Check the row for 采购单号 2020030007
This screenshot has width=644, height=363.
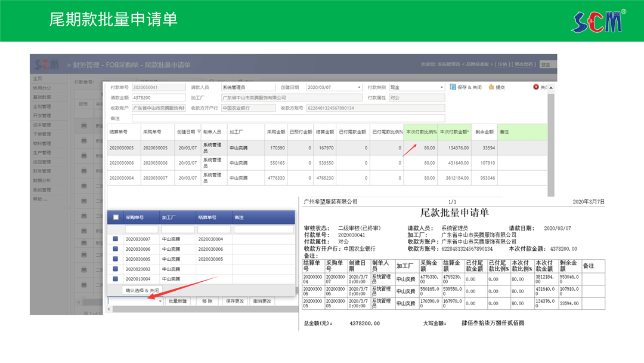click(116, 239)
